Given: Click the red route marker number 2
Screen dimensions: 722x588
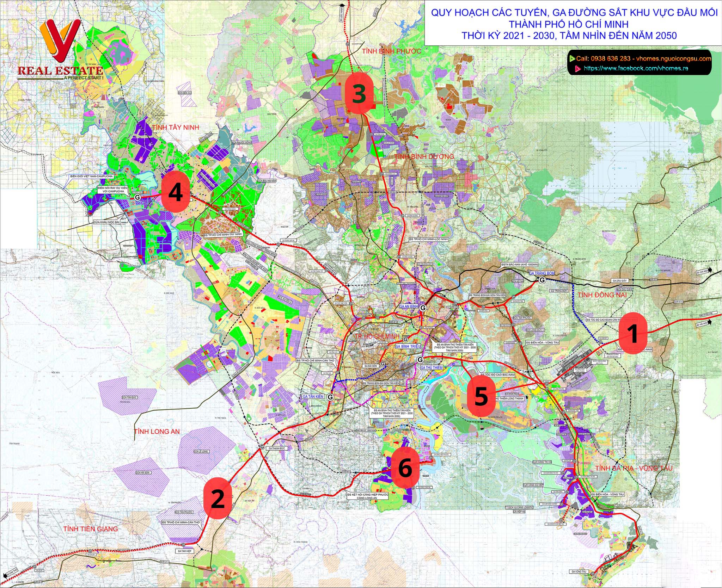Looking at the screenshot, I should click(x=218, y=499).
